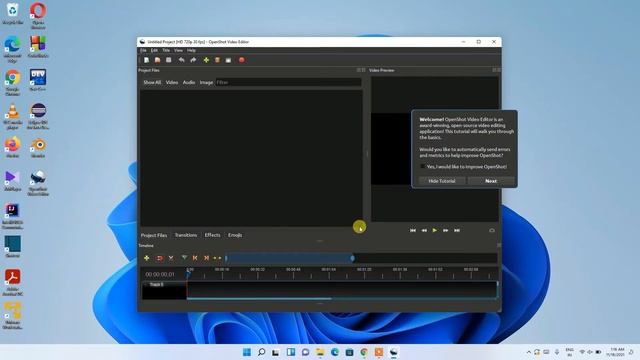640x360 pixels.
Task: Open Microsoft Edge from the taskbar
Action: pos(335,352)
